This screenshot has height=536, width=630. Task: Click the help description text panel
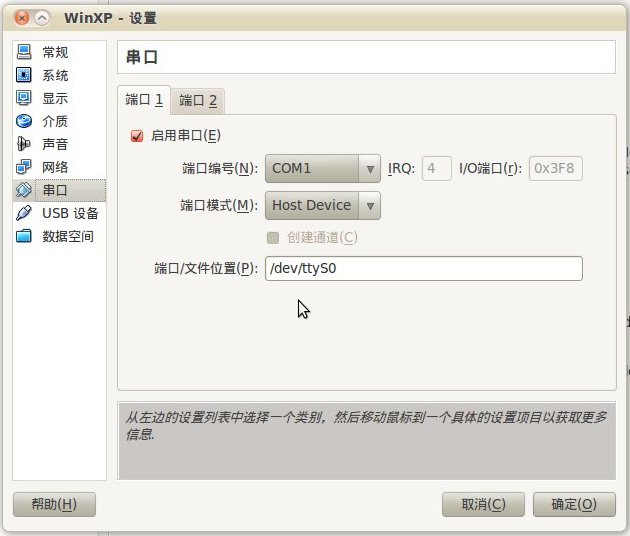click(x=367, y=441)
